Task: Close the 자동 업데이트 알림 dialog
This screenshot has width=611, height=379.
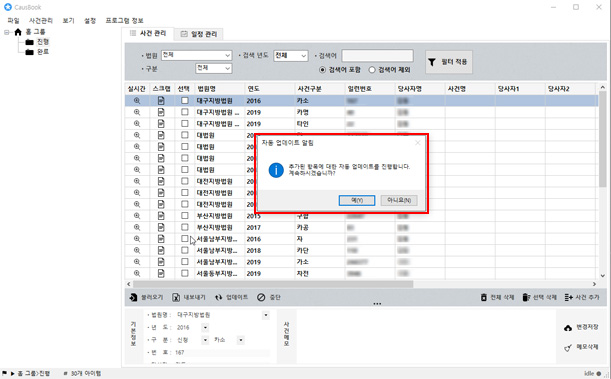Action: [x=418, y=143]
